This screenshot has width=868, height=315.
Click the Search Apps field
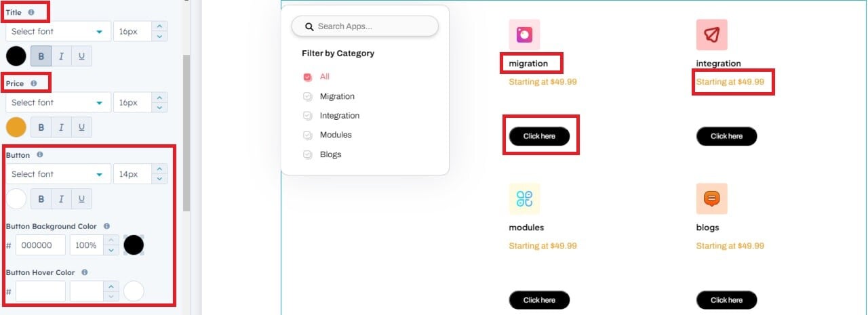[365, 26]
